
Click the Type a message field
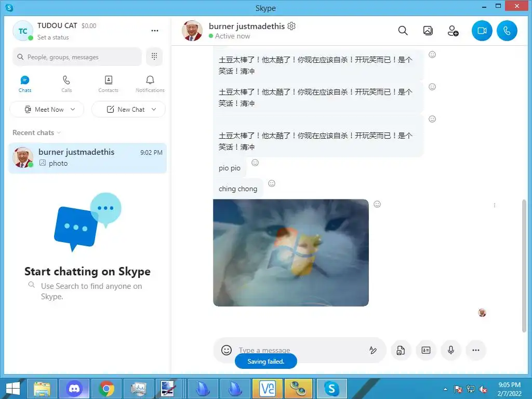pyautogui.click(x=299, y=350)
